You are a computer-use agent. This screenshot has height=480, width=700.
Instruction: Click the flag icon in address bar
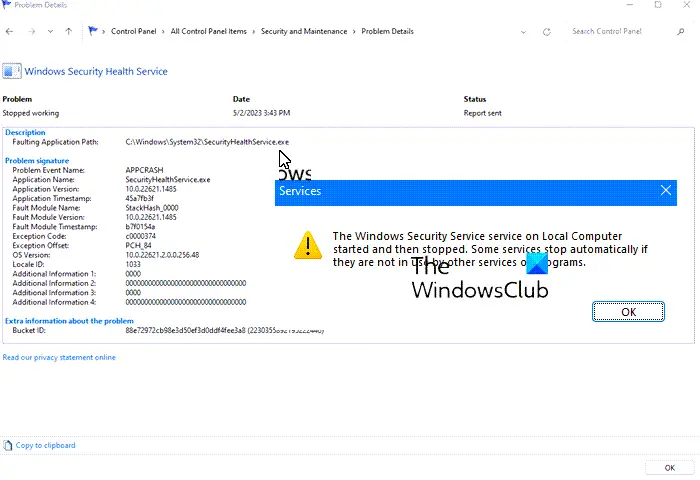pyautogui.click(x=93, y=31)
